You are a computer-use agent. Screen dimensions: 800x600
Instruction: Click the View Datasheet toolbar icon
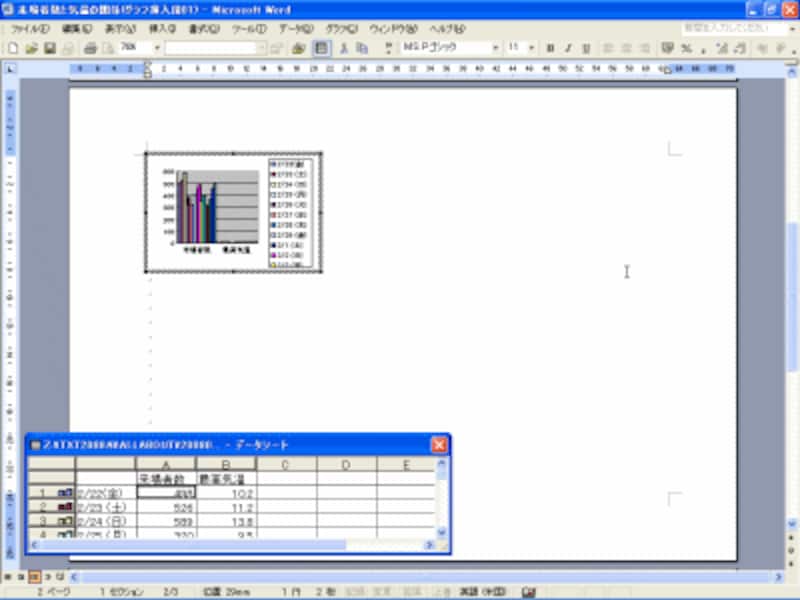pyautogui.click(x=321, y=48)
